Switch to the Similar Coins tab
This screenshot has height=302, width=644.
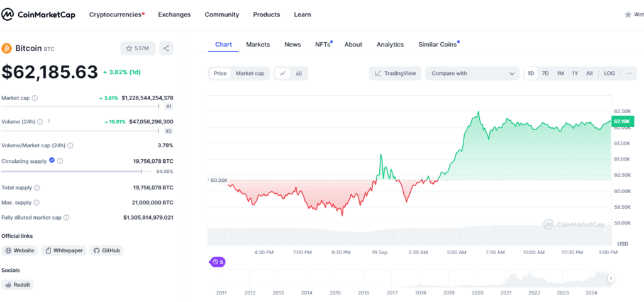click(x=438, y=45)
